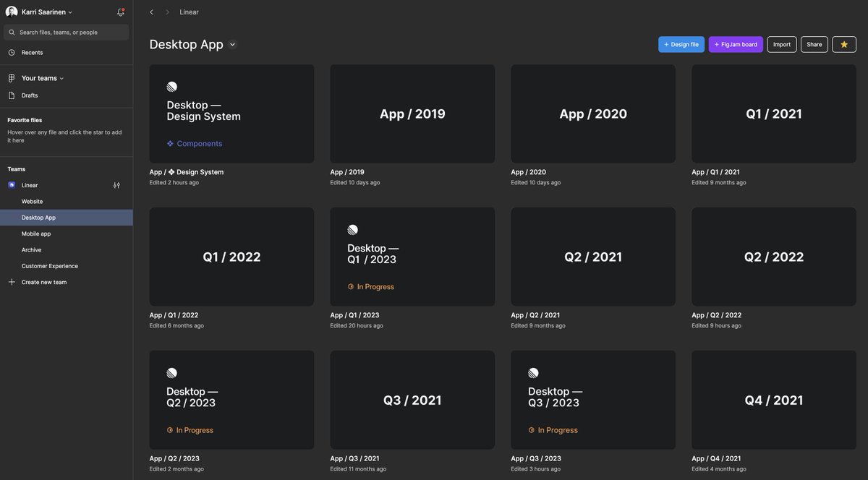Image resolution: width=868 pixels, height=480 pixels.
Task: Expand the Your teams dropdown
Action: coord(61,78)
